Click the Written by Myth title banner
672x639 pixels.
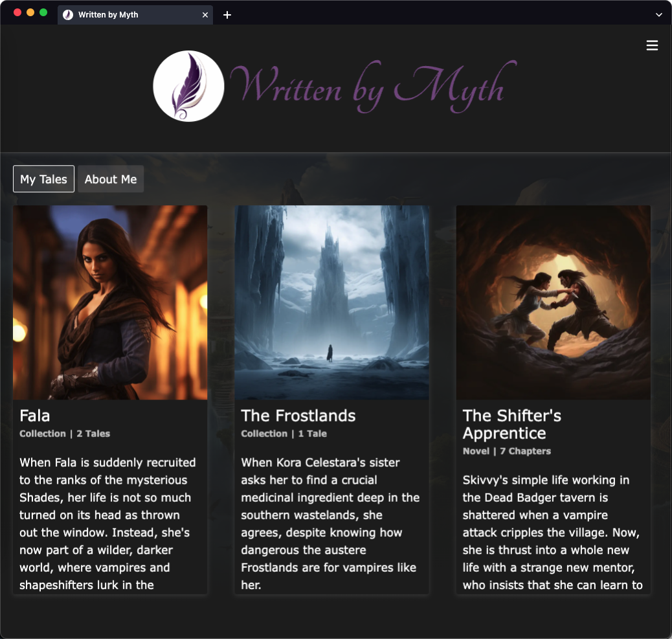[374, 87]
